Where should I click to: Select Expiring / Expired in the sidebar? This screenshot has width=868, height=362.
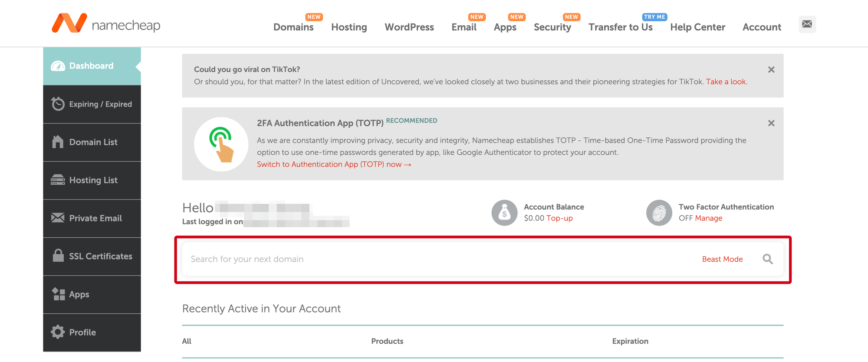click(x=92, y=104)
